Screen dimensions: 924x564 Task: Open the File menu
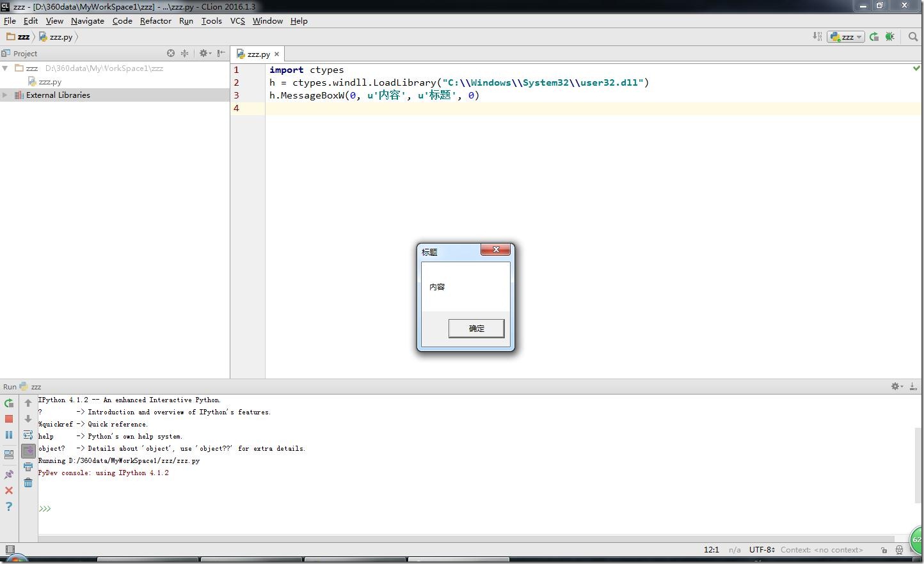point(10,20)
